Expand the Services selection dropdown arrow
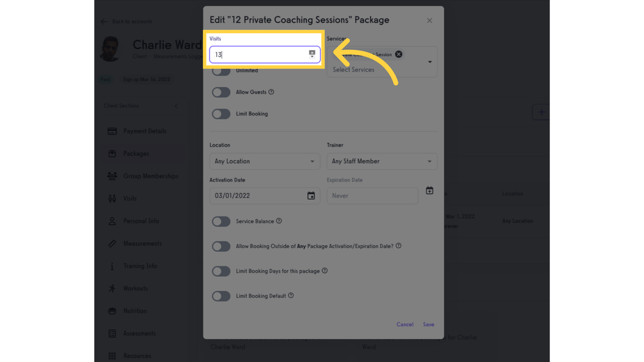The height and width of the screenshot is (362, 644). coord(429,62)
